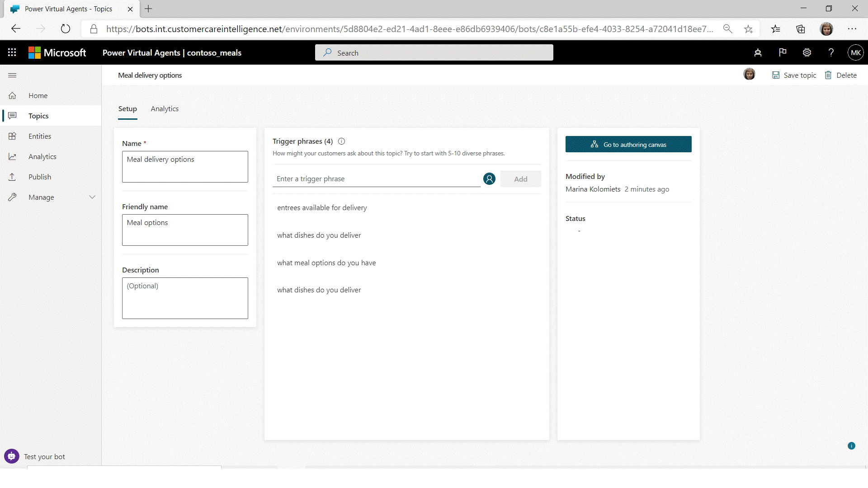Click the Add trigger phrase button
This screenshot has width=868, height=488.
click(521, 178)
